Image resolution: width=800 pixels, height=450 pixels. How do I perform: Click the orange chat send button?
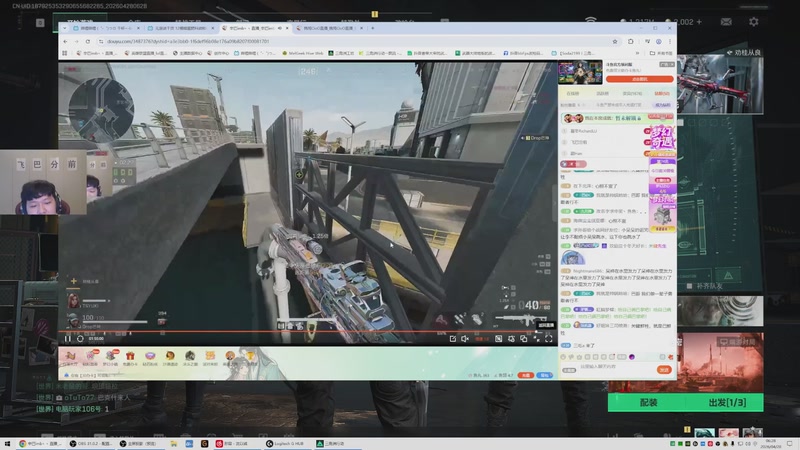click(x=664, y=370)
